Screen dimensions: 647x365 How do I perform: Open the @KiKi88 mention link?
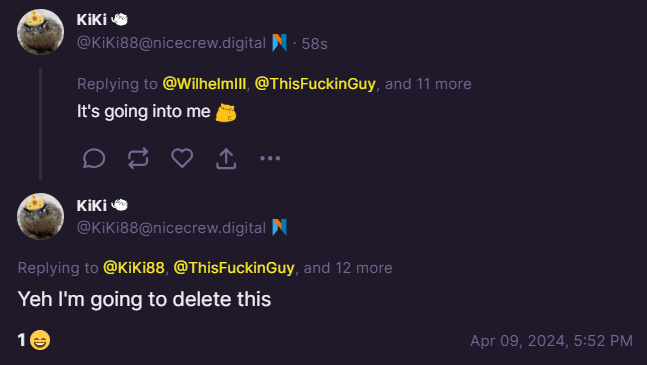[x=134, y=268]
